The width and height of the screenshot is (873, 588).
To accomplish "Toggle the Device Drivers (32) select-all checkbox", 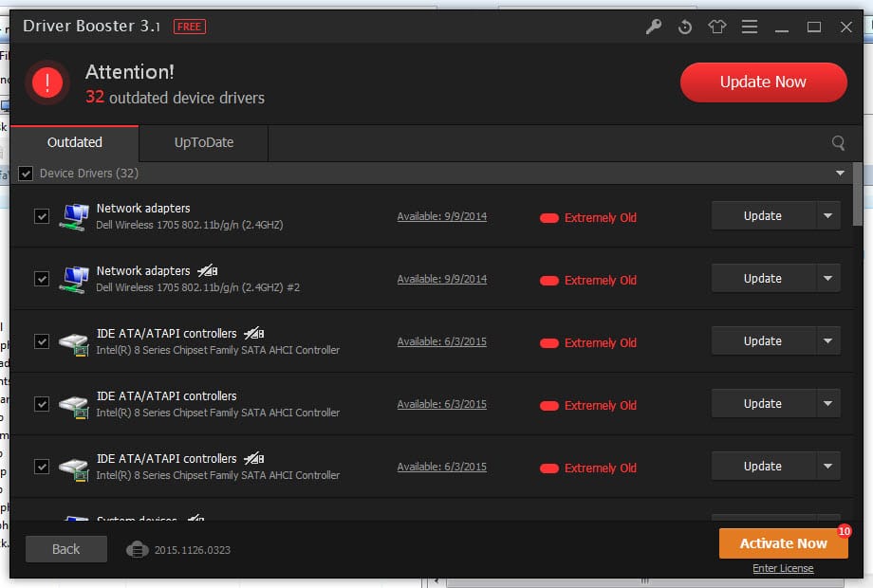I will coord(26,174).
